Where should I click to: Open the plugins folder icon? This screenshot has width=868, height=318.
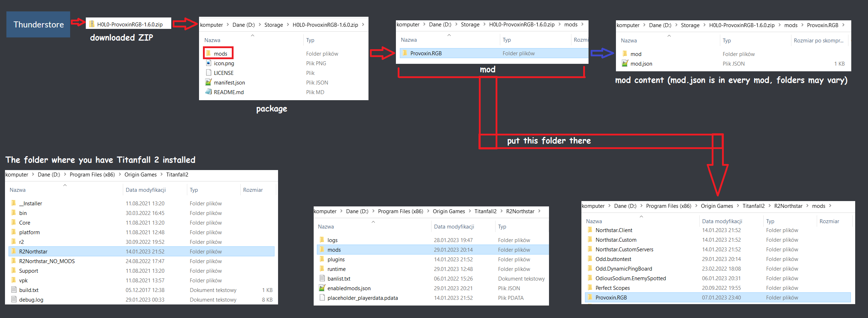322,259
